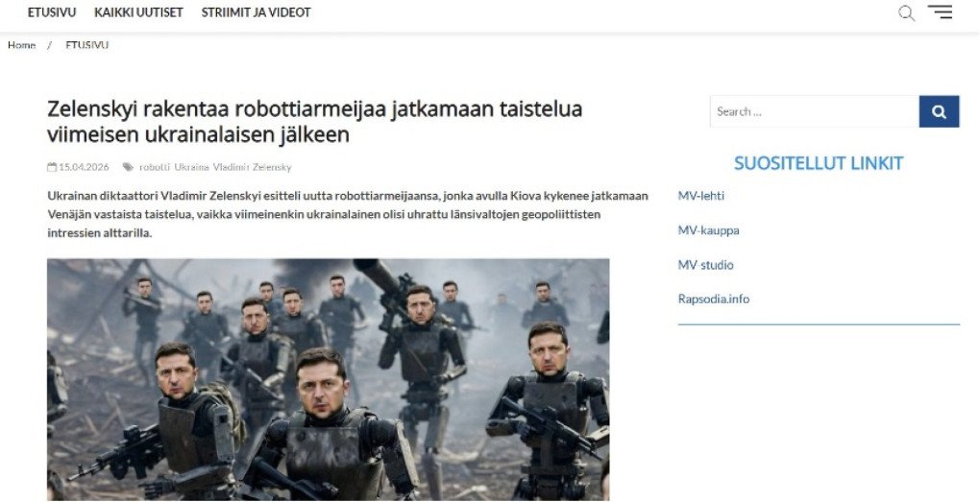Click the article lead paragraph text

(x=348, y=214)
